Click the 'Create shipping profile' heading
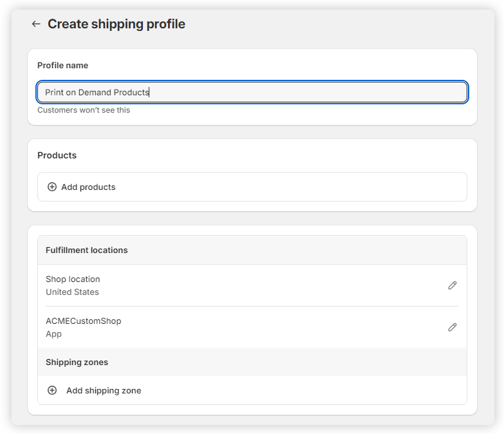The width and height of the screenshot is (504, 434). pyautogui.click(x=117, y=24)
